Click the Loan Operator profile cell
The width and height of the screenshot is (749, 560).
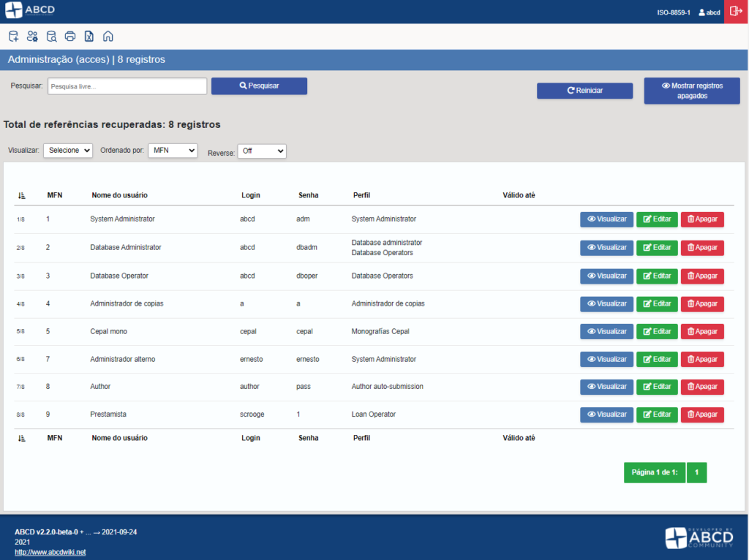click(x=374, y=415)
